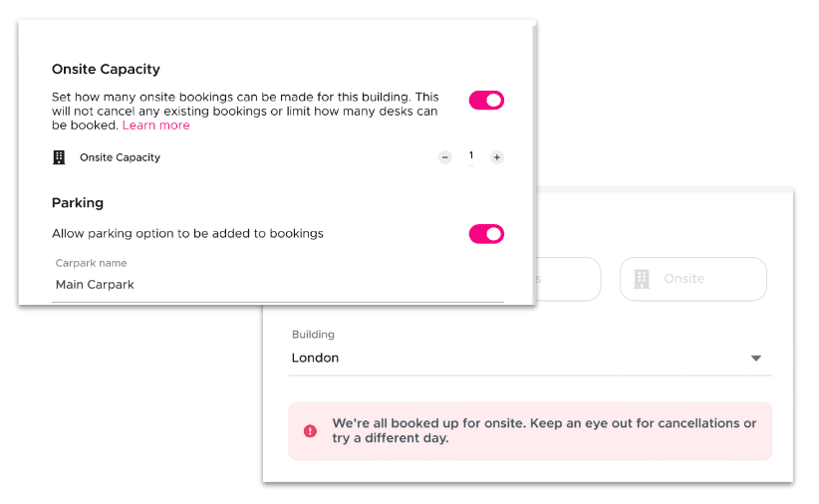Click the red exclamation alert icon
The image size is (819, 504).
tap(310, 431)
